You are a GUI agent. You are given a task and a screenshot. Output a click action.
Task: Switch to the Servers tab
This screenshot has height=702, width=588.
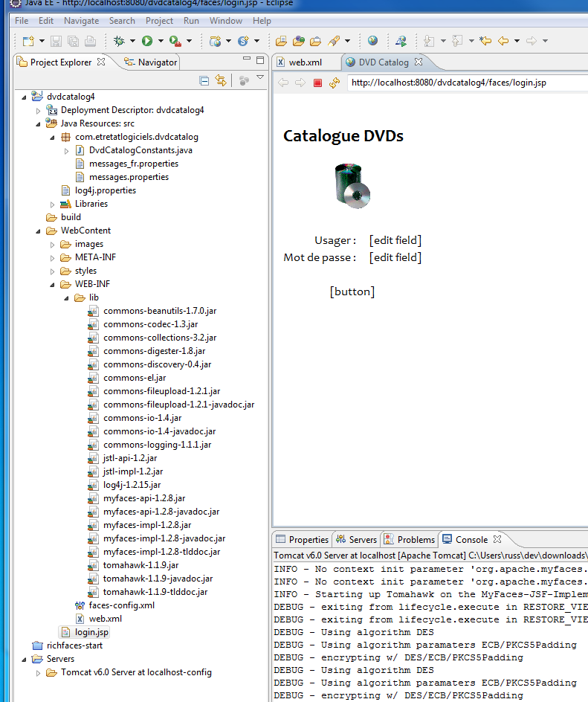356,539
